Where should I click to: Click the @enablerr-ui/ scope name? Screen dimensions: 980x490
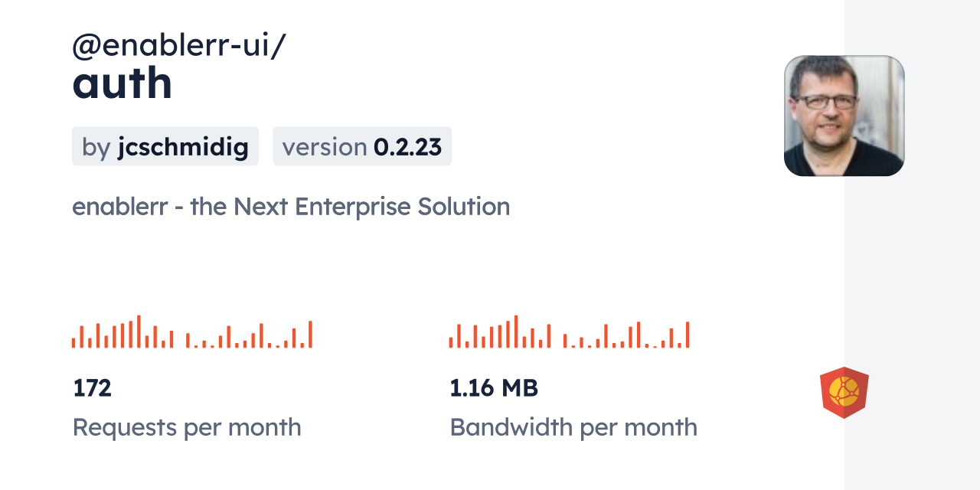coord(178,46)
